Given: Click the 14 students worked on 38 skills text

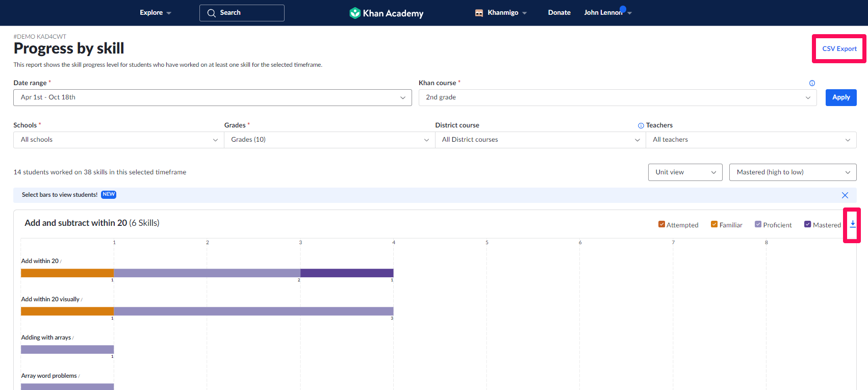Looking at the screenshot, I should (x=100, y=172).
